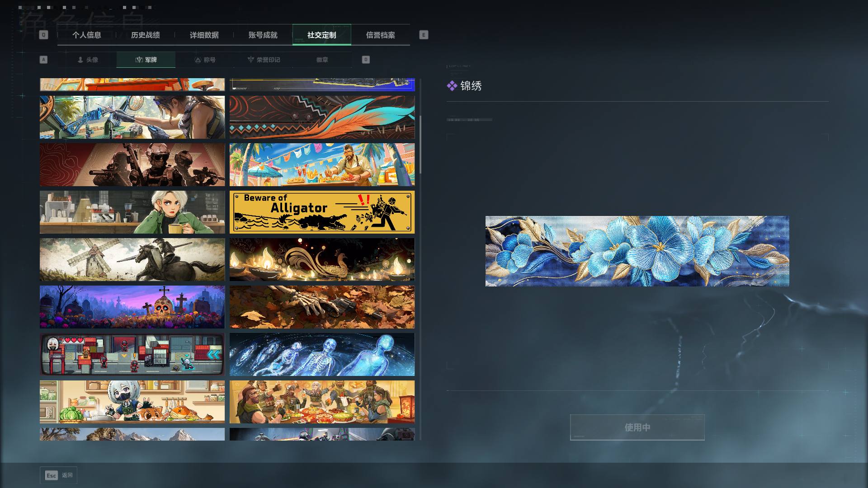Click the Esc 返回 back button

(x=58, y=475)
